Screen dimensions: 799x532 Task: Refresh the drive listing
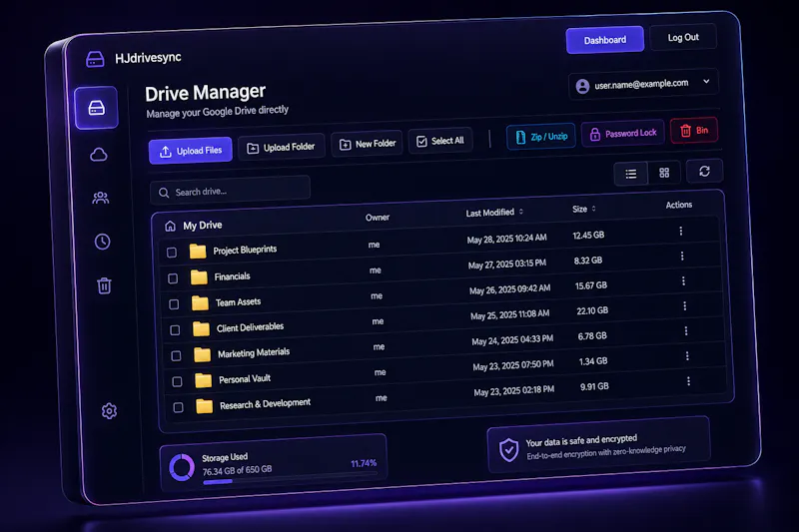[x=704, y=171]
